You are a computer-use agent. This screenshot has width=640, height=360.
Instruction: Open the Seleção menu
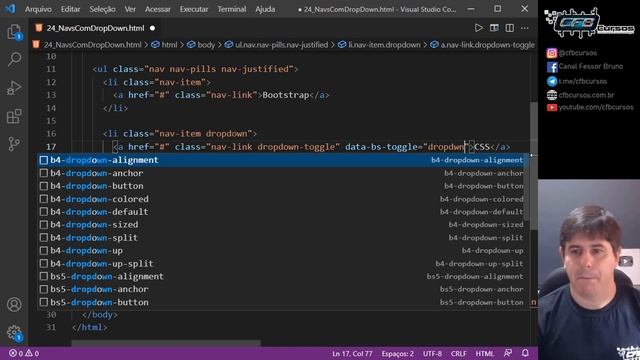coord(102,9)
